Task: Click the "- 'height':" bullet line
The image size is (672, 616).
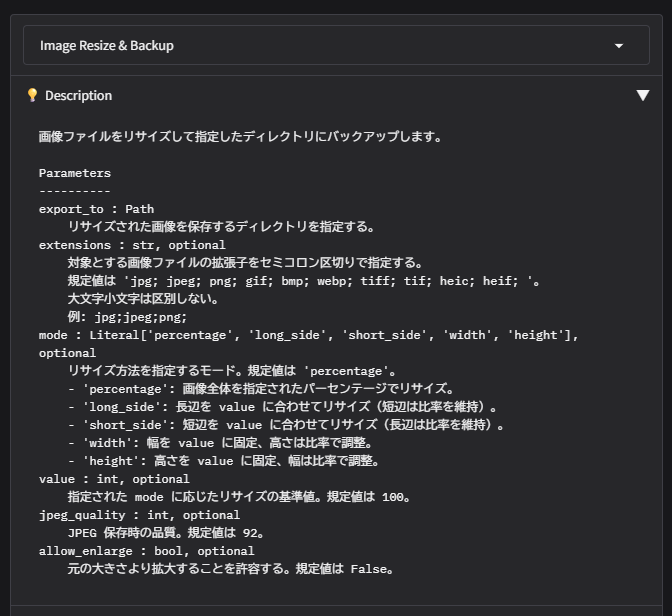Action: point(224,461)
